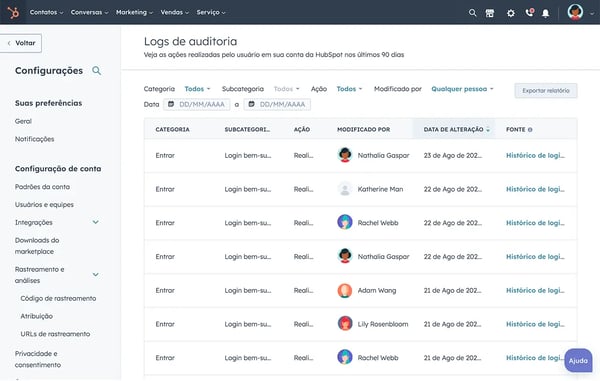Click Exportar relatório button

click(546, 91)
